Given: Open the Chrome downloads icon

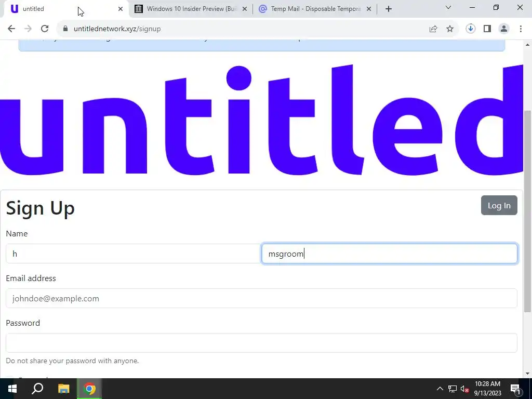Looking at the screenshot, I should (x=471, y=29).
